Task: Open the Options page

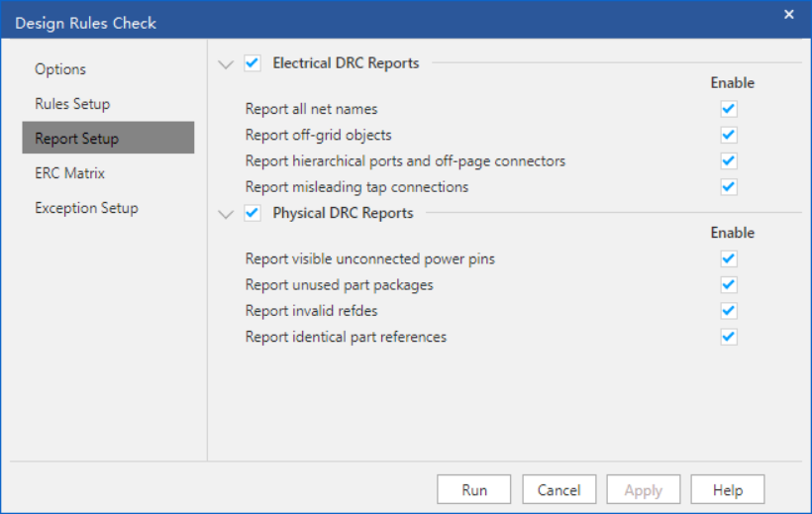Action: (x=60, y=69)
